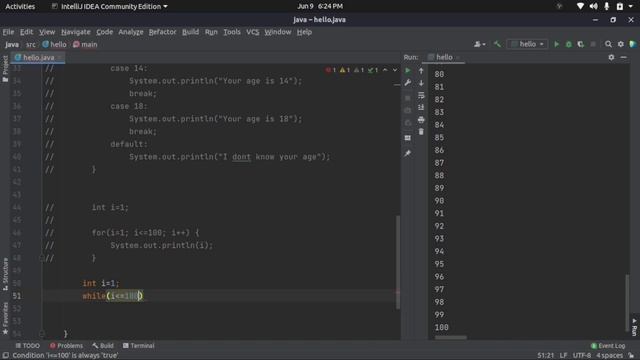Open the View menu

click(x=47, y=32)
